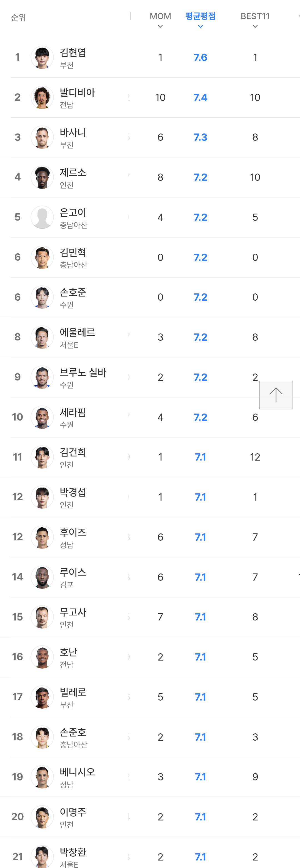Open 바사니's player photo
The height and width of the screenshot is (868, 300).
[42, 137]
